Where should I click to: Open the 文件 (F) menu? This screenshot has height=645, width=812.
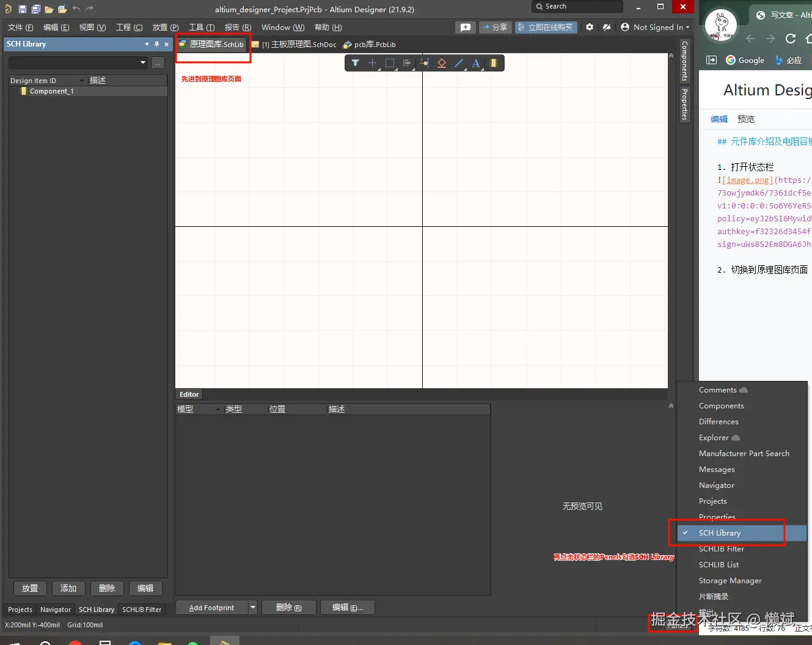[x=21, y=28]
